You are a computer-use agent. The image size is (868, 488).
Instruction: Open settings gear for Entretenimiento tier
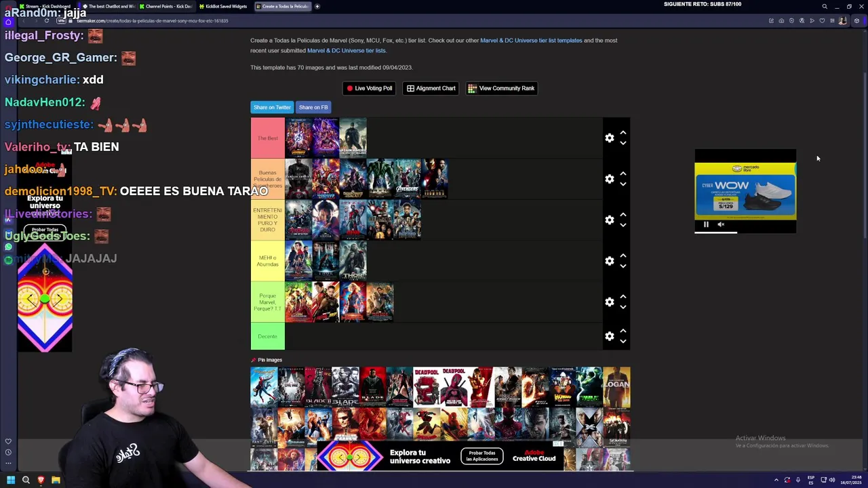pos(609,220)
